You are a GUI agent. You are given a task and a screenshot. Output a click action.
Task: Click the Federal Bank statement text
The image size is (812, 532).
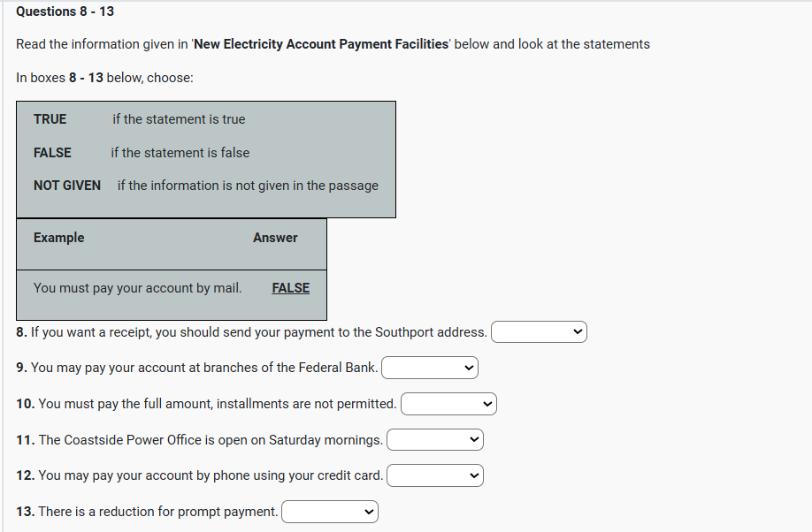tap(203, 368)
